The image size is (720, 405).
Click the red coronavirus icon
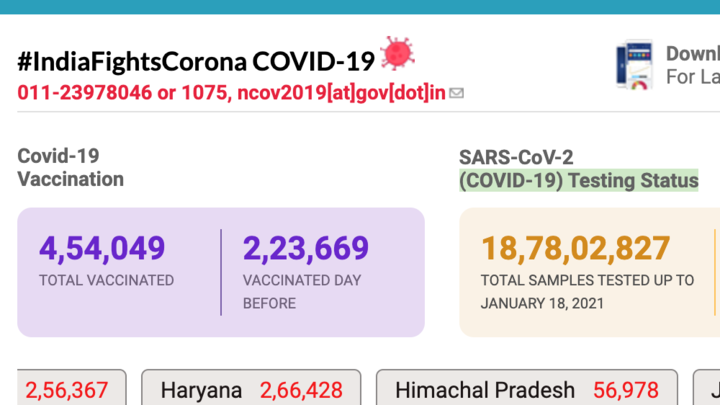click(x=398, y=53)
